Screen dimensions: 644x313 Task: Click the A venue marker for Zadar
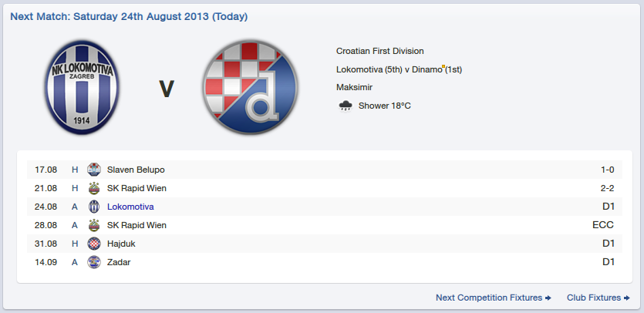(x=75, y=262)
